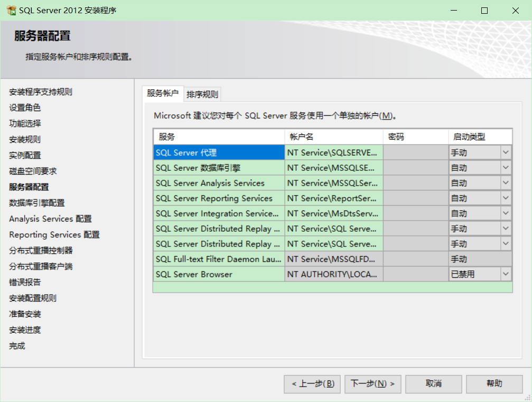The width and height of the screenshot is (532, 402).
Task: Open help with the 帮助 button
Action: point(494,384)
